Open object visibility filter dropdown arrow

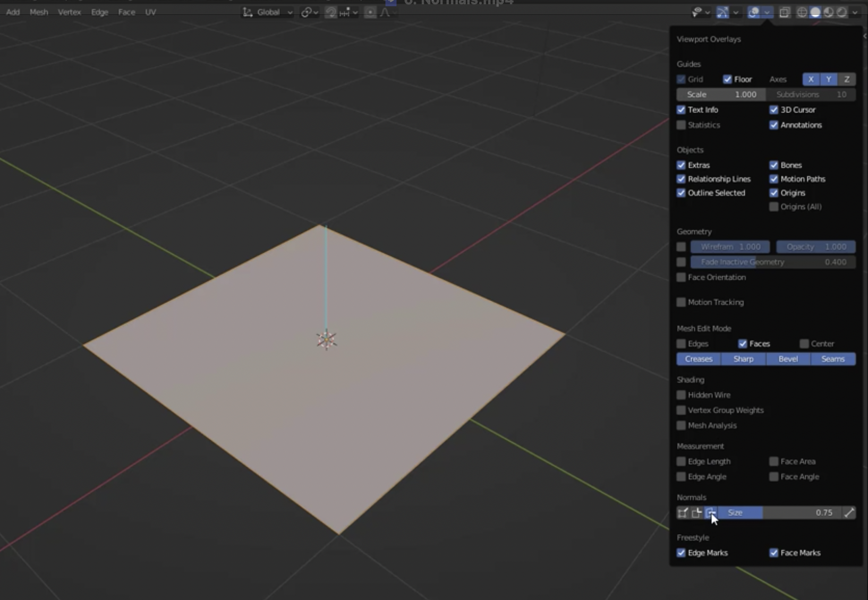pyautogui.click(x=708, y=13)
